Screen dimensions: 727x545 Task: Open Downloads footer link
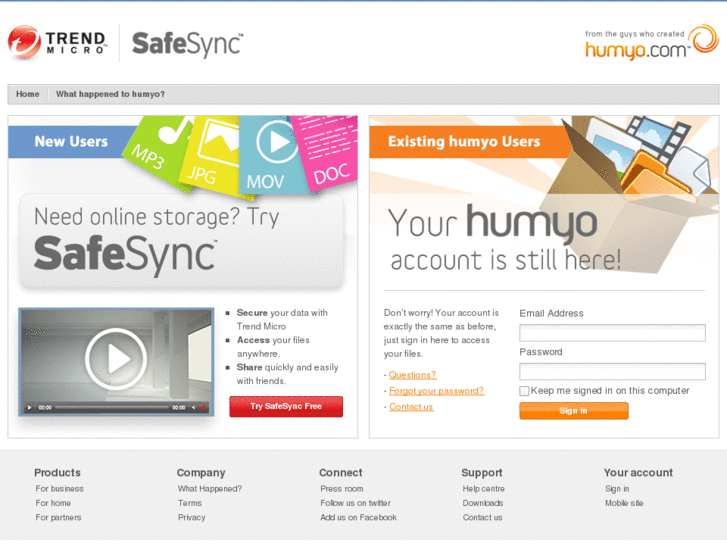click(x=482, y=503)
